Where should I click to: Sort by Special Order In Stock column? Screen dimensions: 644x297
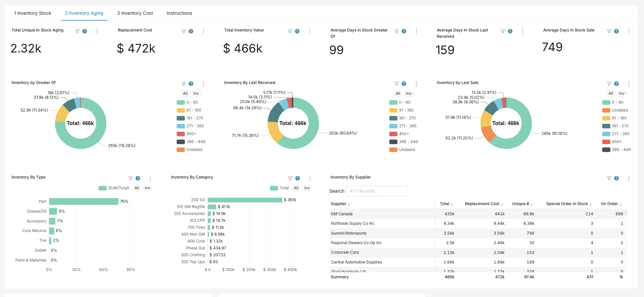pos(569,204)
